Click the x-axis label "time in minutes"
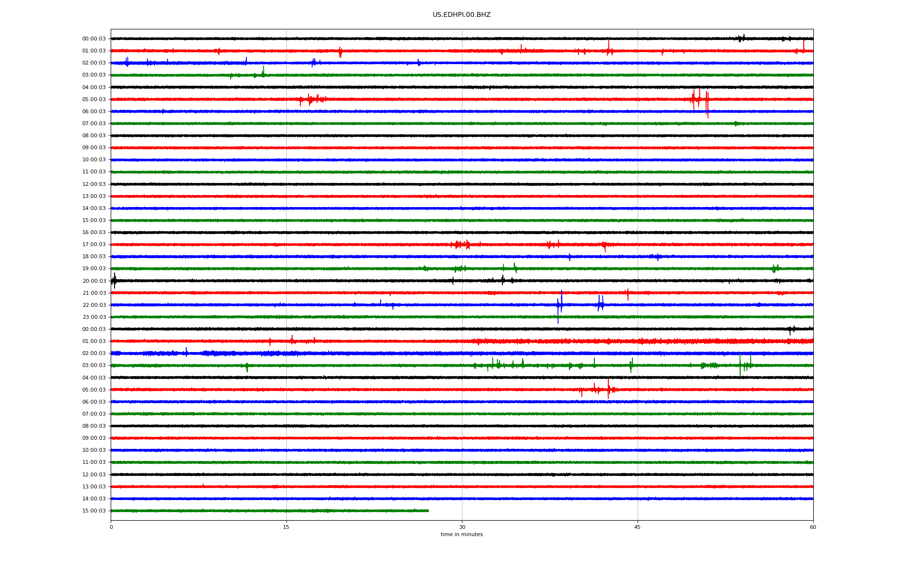Viewport: 924px width, 578px height. pos(462,535)
